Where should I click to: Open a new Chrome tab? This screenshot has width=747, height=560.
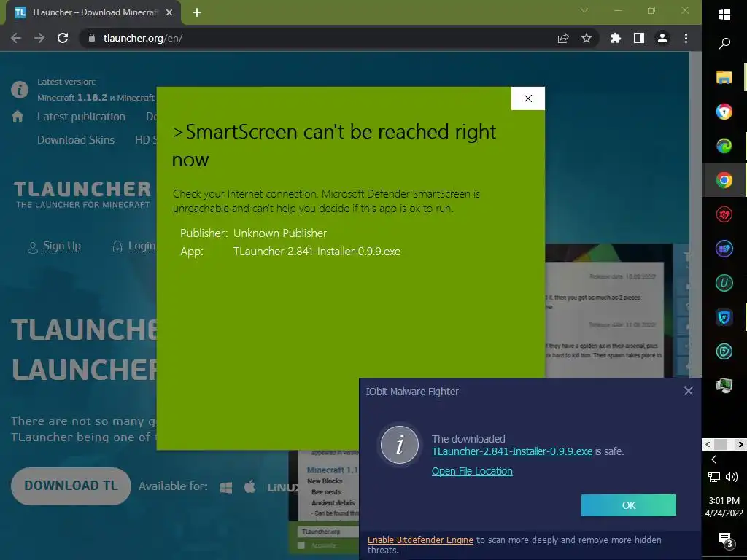[x=197, y=12]
